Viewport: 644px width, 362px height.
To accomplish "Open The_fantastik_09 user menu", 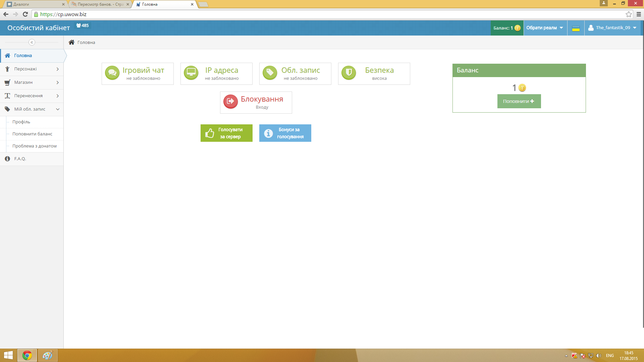I will point(612,28).
